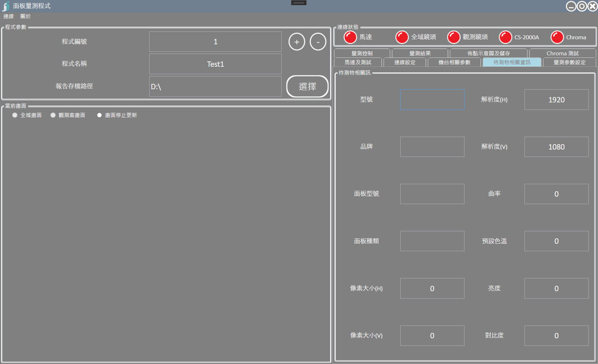Viewport: 598px width, 364px height.
Task: Open the 連線 menu
Action: tap(9, 16)
